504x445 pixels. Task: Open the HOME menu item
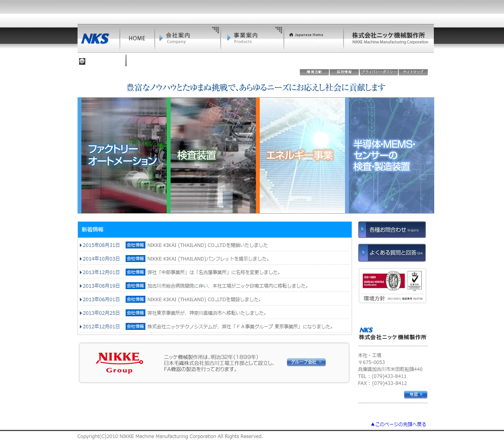pyautogui.click(x=137, y=38)
